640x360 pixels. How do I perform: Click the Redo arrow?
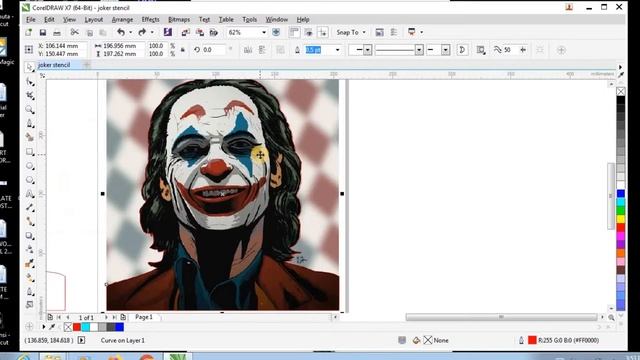coord(142,32)
